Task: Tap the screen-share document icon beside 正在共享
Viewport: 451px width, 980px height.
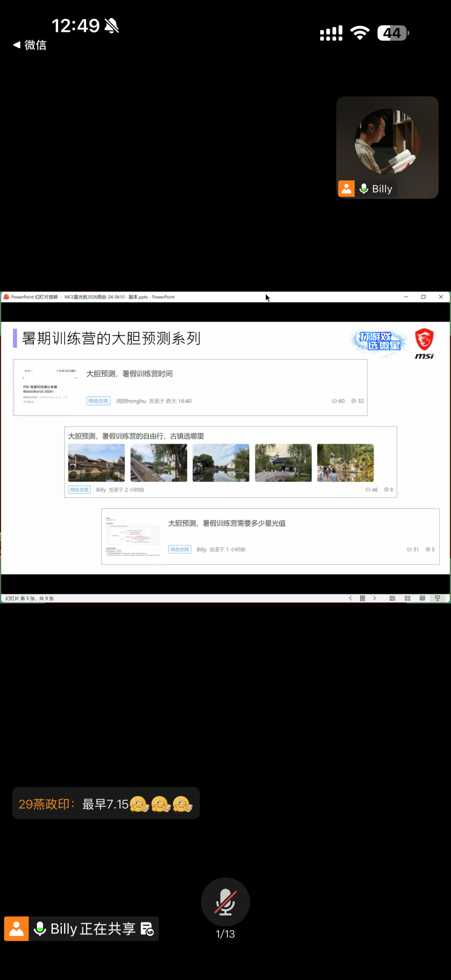Action: pos(147,929)
